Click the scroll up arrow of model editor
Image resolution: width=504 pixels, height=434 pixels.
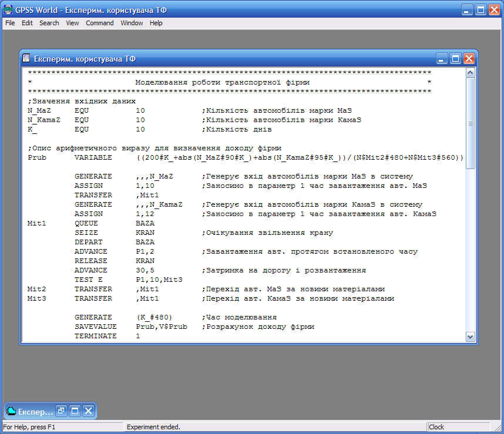click(471, 73)
